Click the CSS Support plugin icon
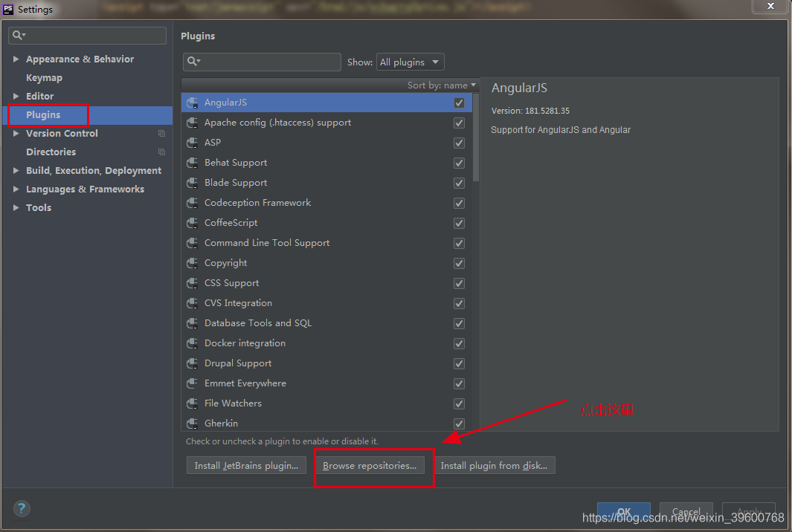 click(x=192, y=283)
